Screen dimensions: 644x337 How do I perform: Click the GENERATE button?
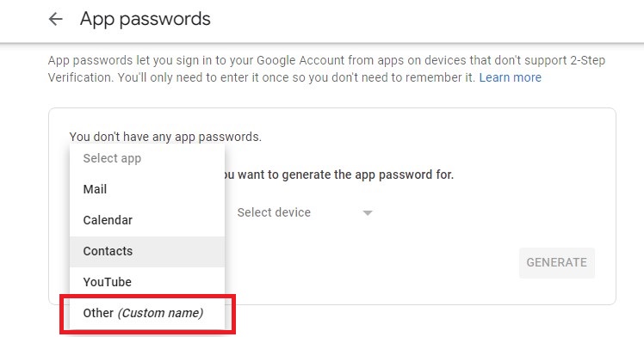(x=556, y=263)
